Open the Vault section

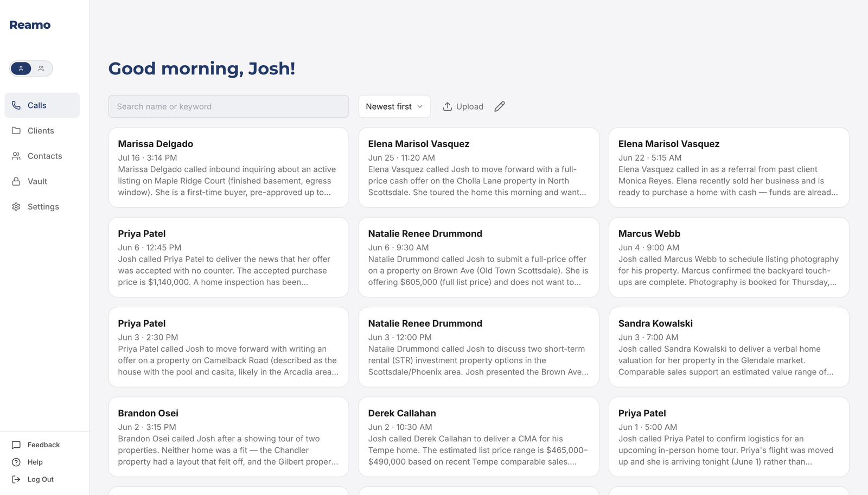click(x=42, y=181)
